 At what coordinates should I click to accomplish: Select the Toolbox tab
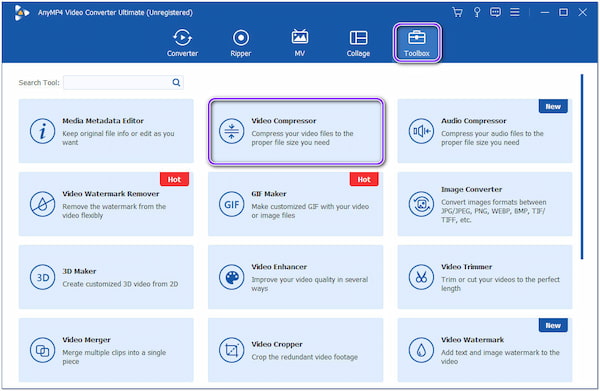417,43
